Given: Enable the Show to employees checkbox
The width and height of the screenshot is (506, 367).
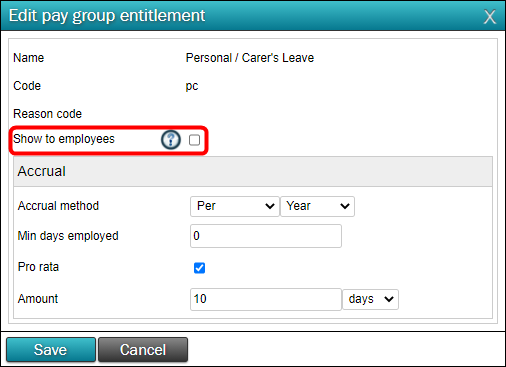Looking at the screenshot, I should (194, 140).
